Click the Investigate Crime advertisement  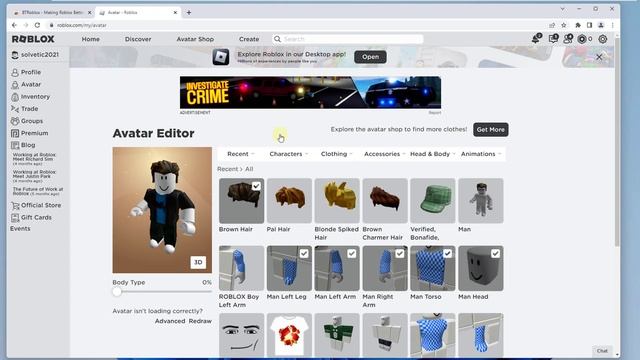point(310,92)
